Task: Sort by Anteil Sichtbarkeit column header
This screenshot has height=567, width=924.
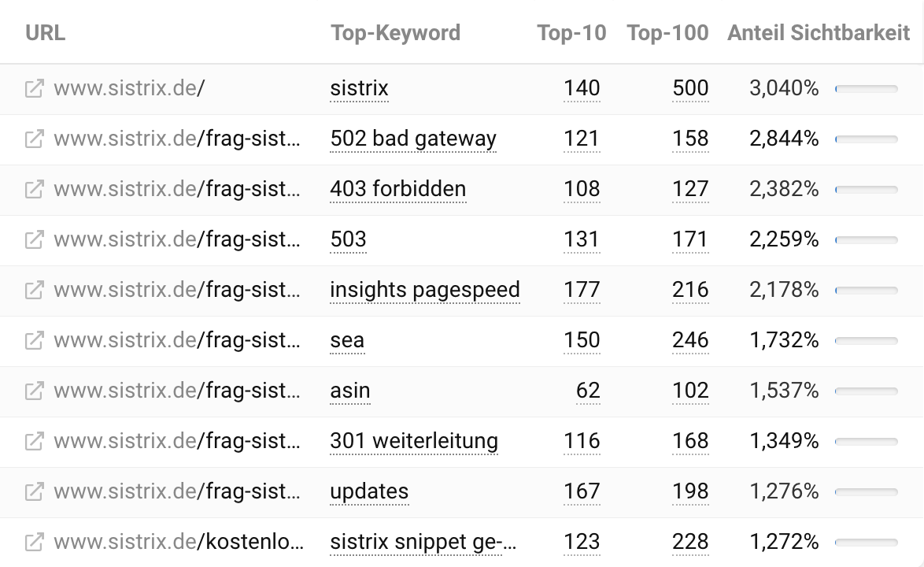Action: click(819, 33)
